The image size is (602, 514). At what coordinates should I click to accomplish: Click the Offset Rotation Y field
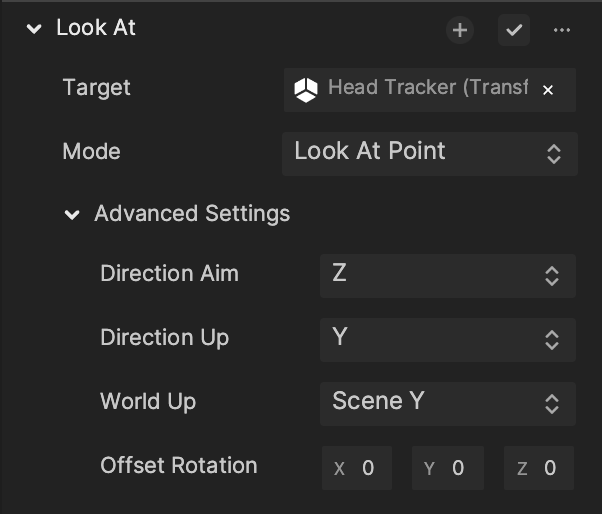[x=448, y=468]
